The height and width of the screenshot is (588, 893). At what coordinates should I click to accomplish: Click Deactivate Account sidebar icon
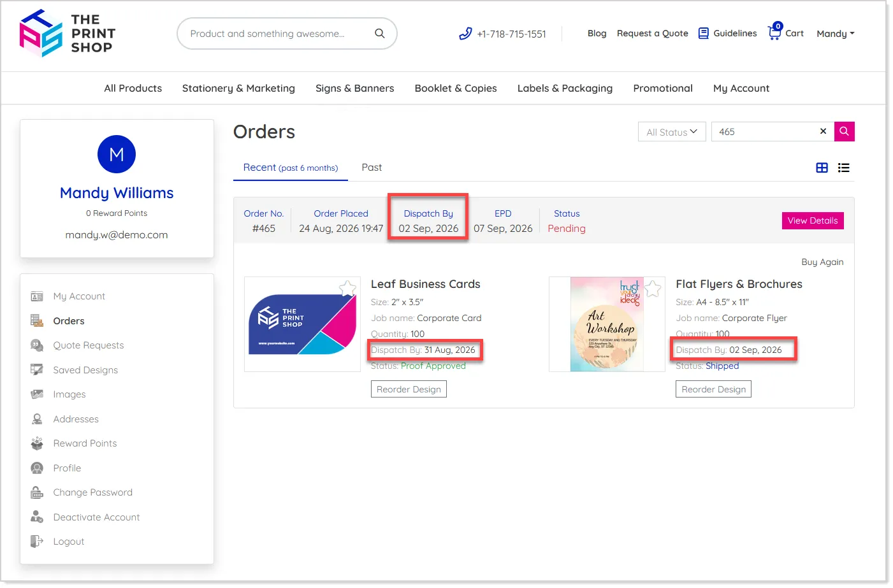click(37, 517)
